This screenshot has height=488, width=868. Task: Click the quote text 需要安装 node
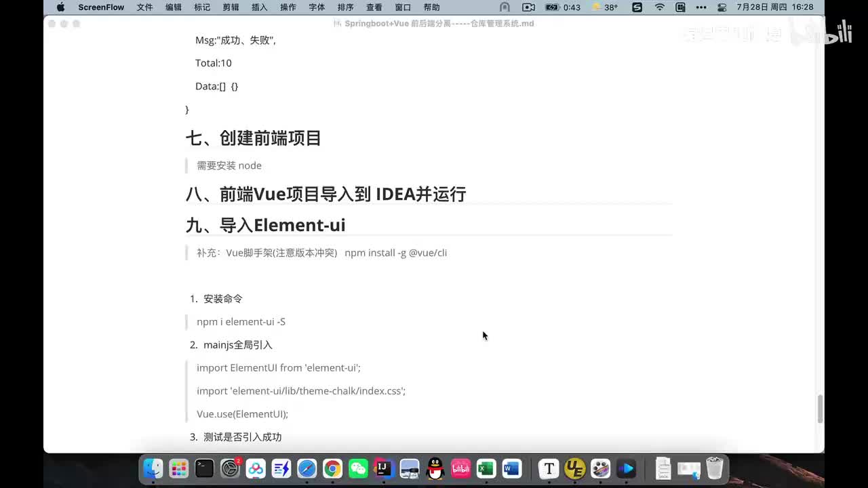229,165
